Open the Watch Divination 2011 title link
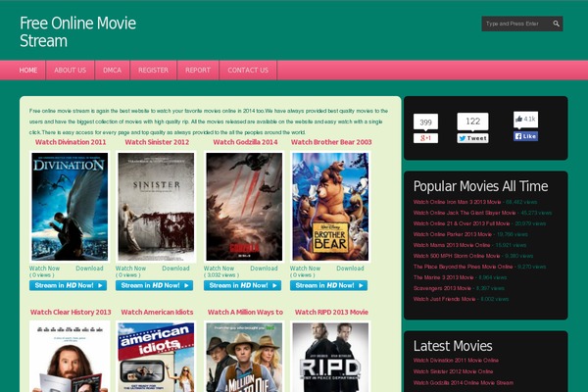 71,142
